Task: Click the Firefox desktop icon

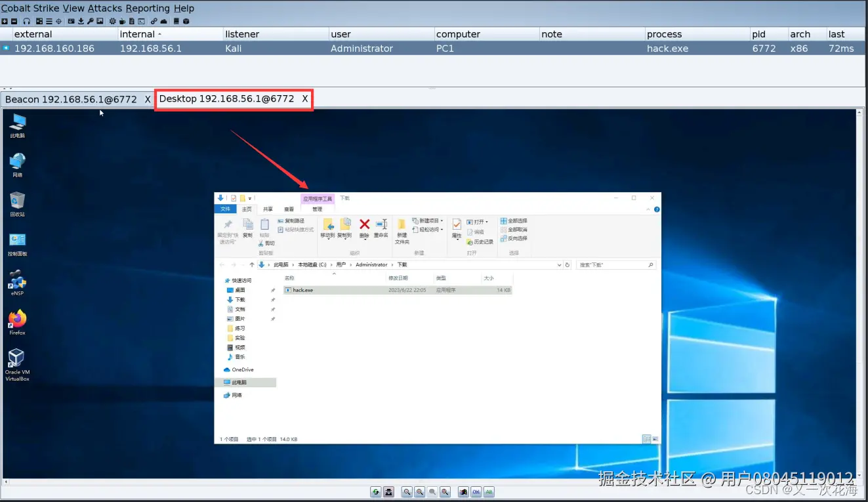Action: click(x=17, y=322)
